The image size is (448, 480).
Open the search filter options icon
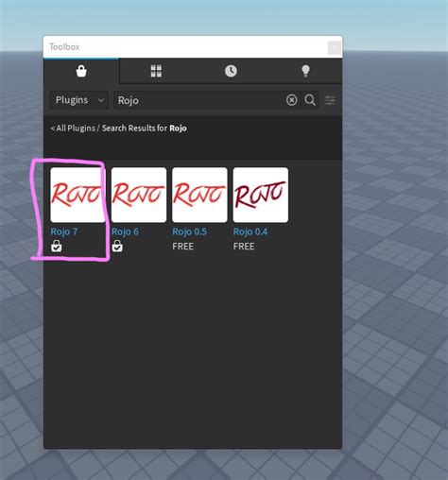tap(330, 100)
